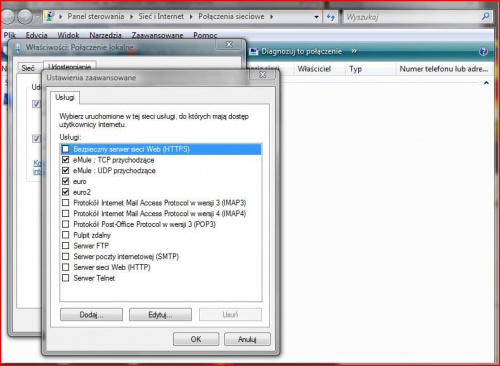Sort by Numer telefonu lub adres column
Image resolution: width=500 pixels, height=366 pixels.
click(x=444, y=69)
